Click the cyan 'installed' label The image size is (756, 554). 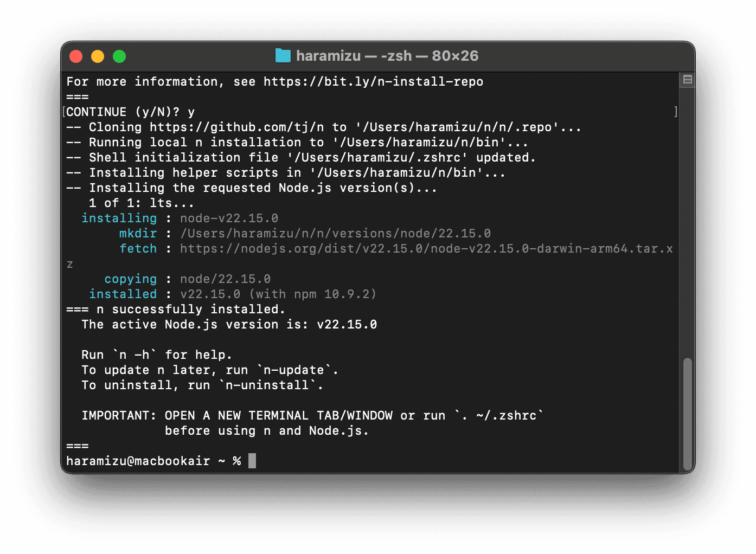click(x=123, y=294)
